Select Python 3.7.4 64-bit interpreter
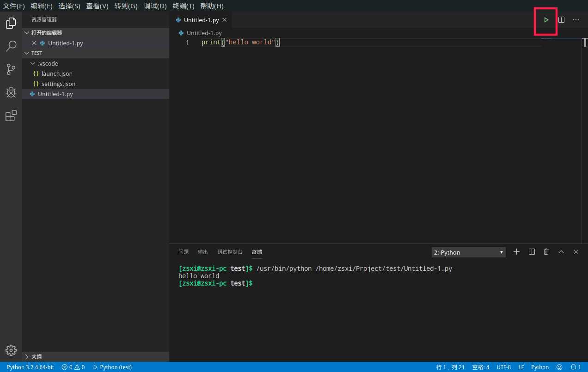Viewport: 588px width, 372px height. click(31, 367)
